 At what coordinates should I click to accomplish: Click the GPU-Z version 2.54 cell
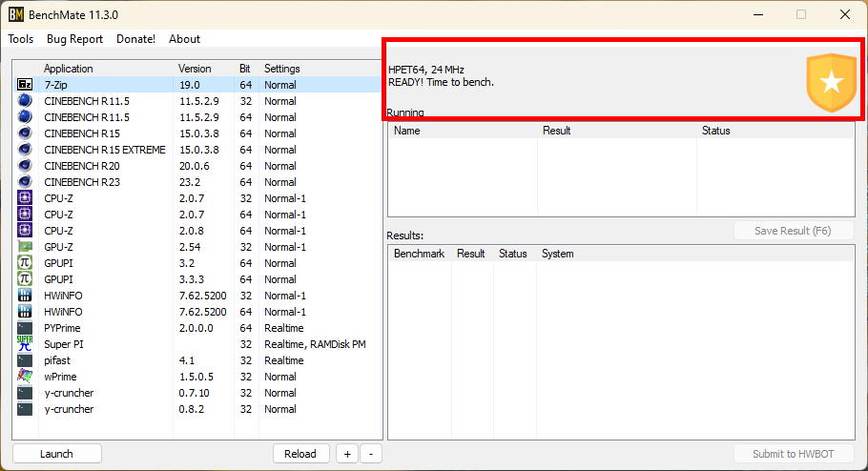(190, 247)
